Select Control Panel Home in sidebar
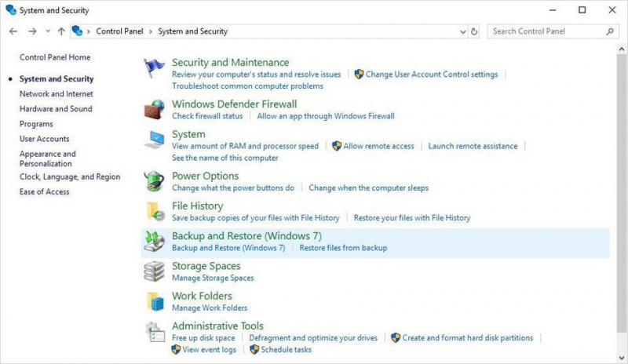Viewport: 628px width, 364px height. [55, 57]
